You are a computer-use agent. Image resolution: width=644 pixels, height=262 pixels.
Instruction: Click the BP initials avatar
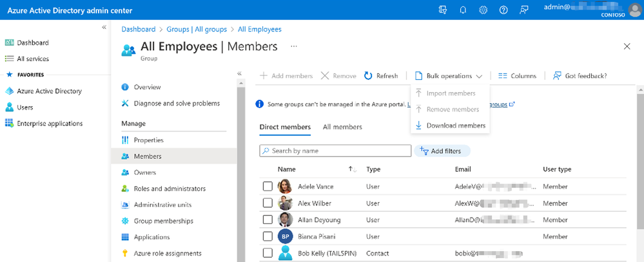click(285, 237)
